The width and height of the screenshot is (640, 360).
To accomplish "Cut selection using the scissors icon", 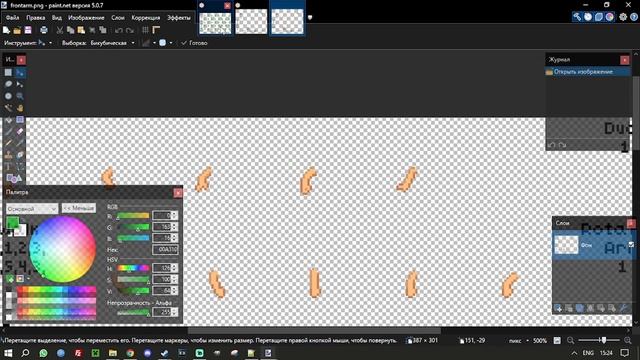I will [60, 30].
